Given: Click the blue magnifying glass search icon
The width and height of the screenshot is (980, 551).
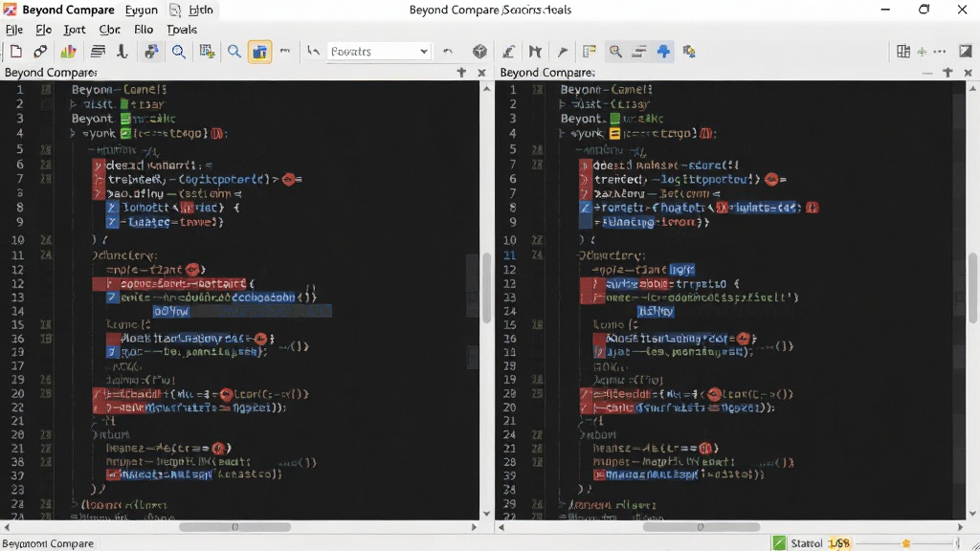Looking at the screenshot, I should click(x=234, y=52).
